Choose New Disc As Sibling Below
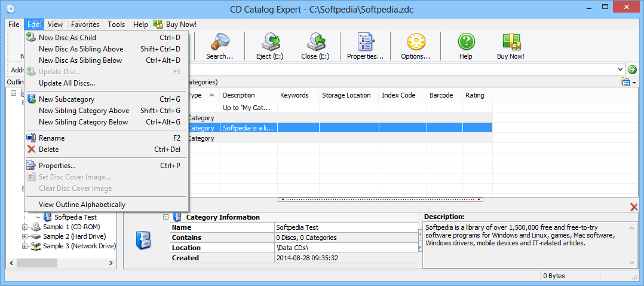Viewport: 644px width, 286px height. click(x=106, y=60)
